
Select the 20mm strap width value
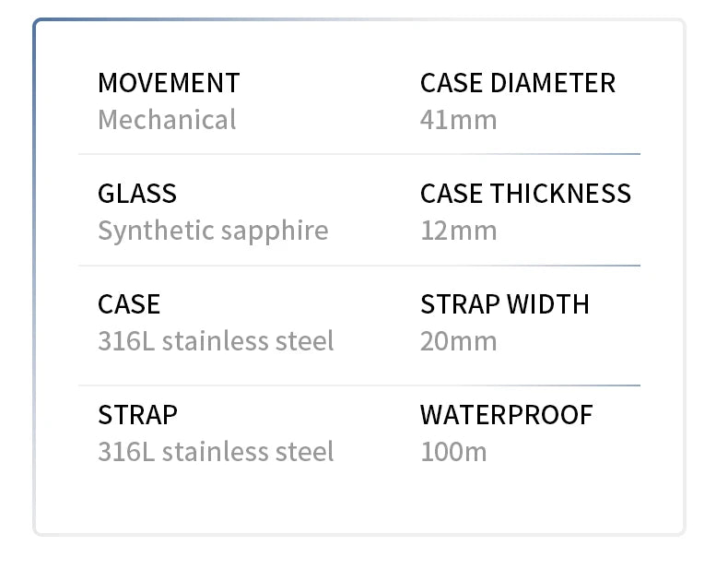(x=458, y=341)
